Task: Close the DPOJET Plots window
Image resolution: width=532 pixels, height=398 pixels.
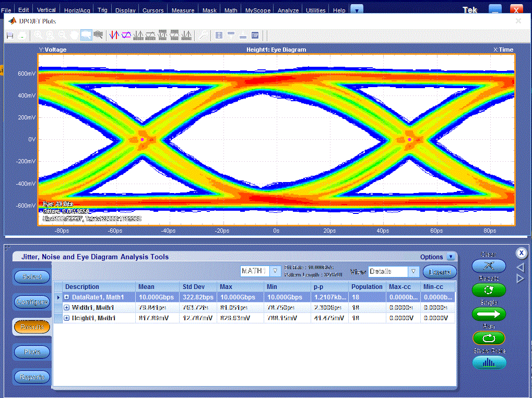Action: point(518,21)
